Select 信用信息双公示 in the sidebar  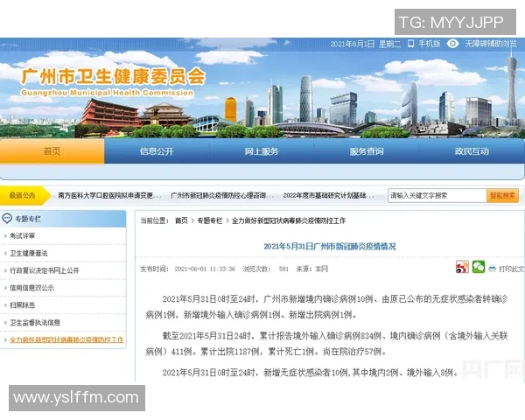pyautogui.click(x=31, y=288)
